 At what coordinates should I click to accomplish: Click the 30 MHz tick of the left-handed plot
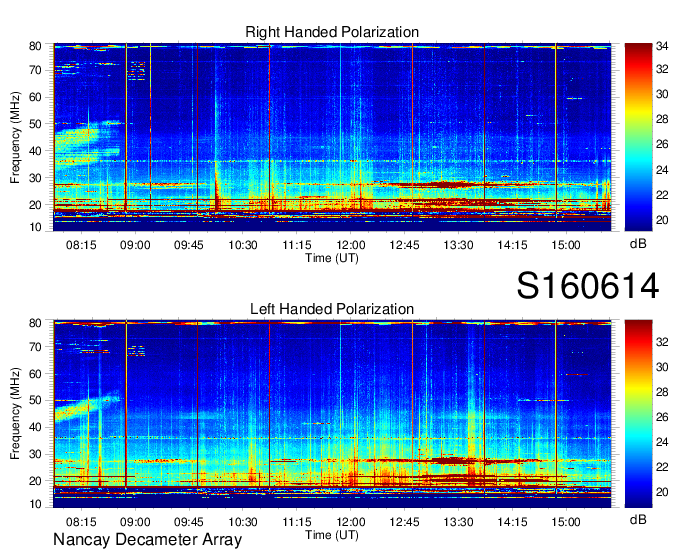35,454
